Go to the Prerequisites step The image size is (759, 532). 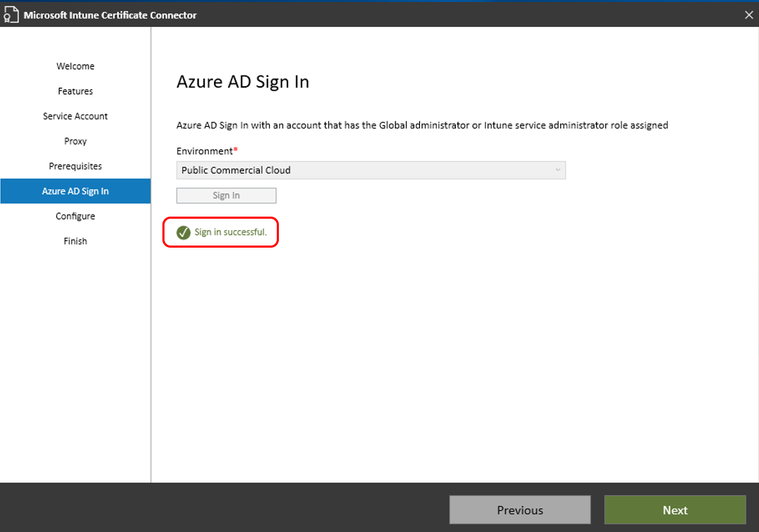pyautogui.click(x=75, y=166)
